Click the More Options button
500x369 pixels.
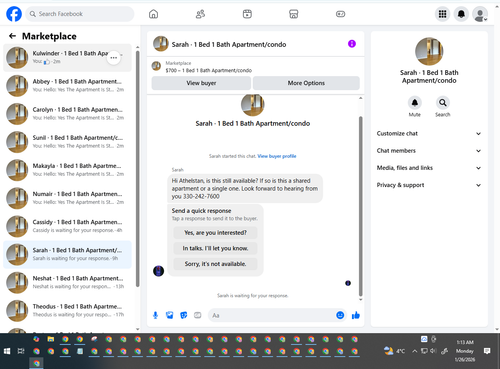(x=306, y=83)
